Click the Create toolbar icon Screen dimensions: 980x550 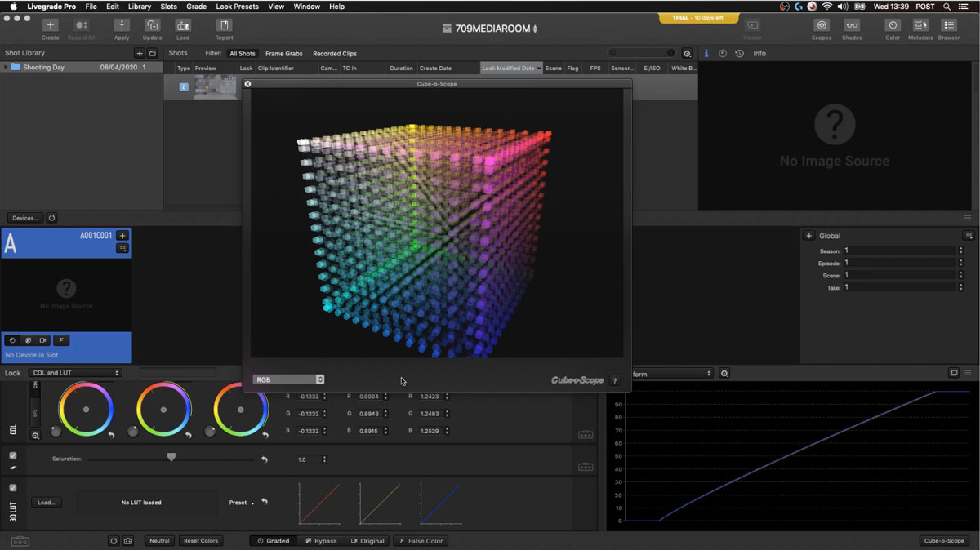point(50,26)
